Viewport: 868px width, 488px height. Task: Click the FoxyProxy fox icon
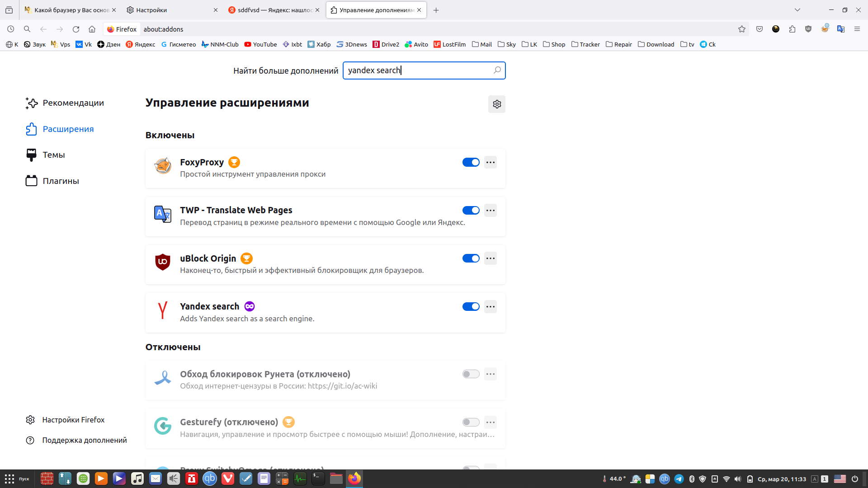pyautogui.click(x=163, y=166)
